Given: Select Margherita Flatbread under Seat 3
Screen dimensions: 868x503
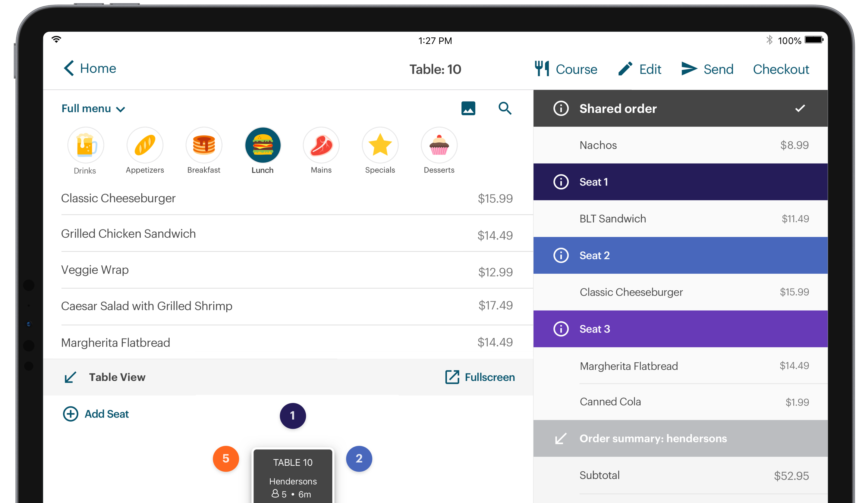Looking at the screenshot, I should (x=680, y=366).
